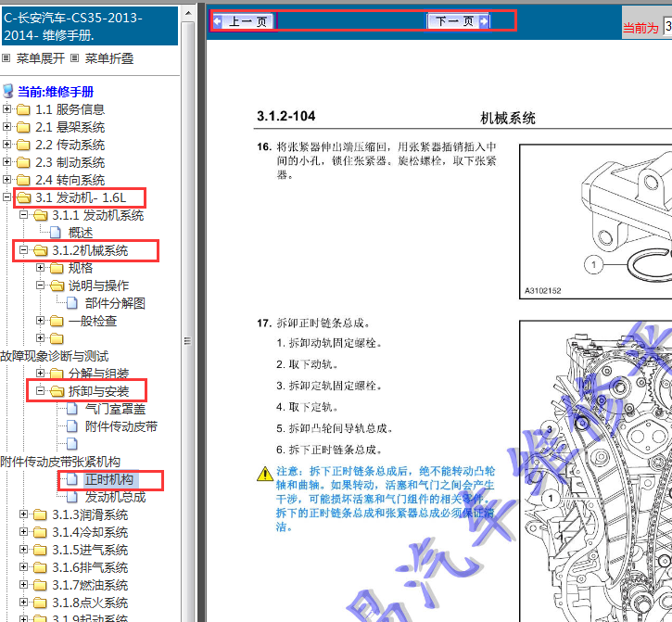Open the 正时机构 page in tree

pyautogui.click(x=109, y=479)
